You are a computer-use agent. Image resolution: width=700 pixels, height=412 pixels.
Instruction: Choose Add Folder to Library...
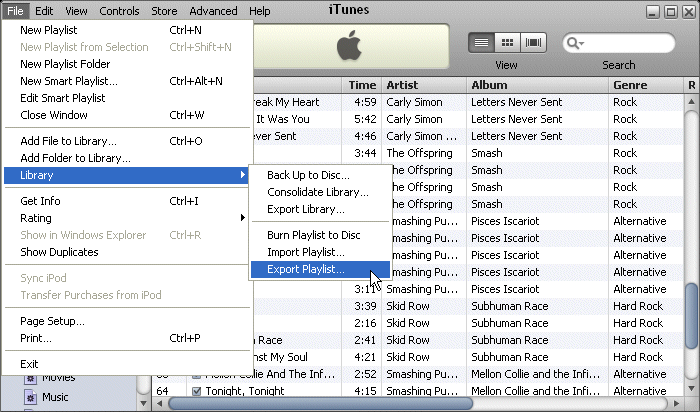click(127, 158)
